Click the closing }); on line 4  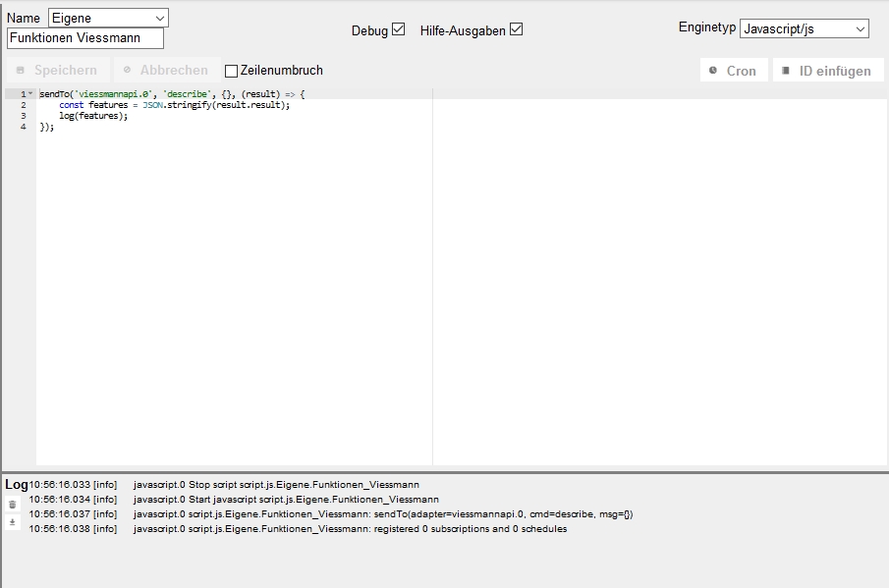47,127
